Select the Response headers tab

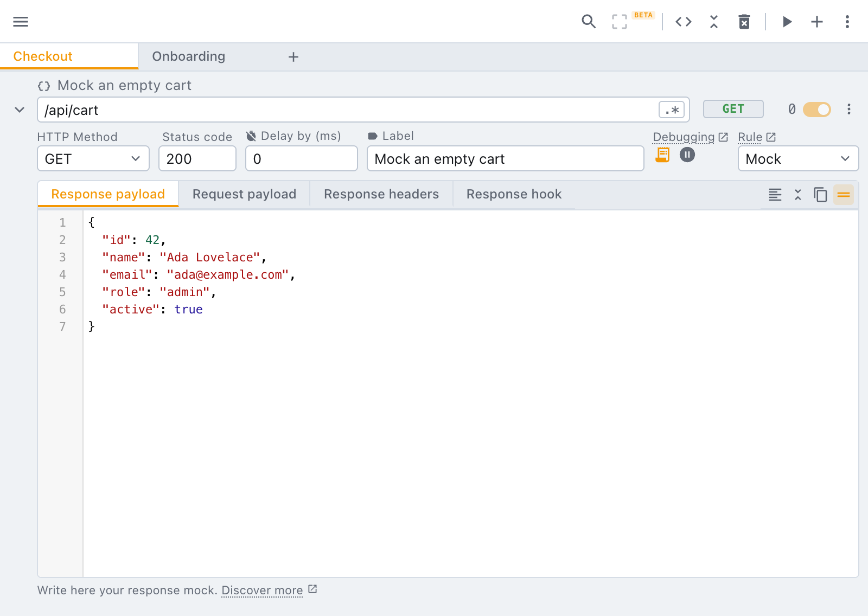click(x=381, y=194)
